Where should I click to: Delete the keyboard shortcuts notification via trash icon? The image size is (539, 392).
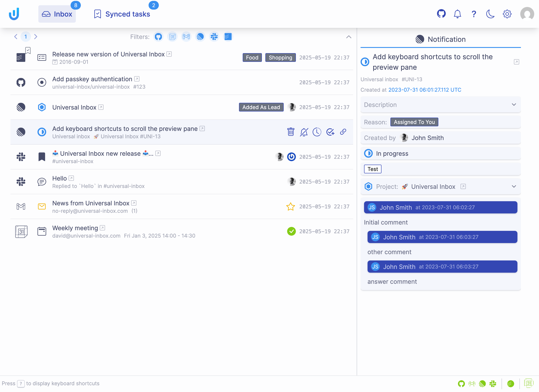(291, 132)
